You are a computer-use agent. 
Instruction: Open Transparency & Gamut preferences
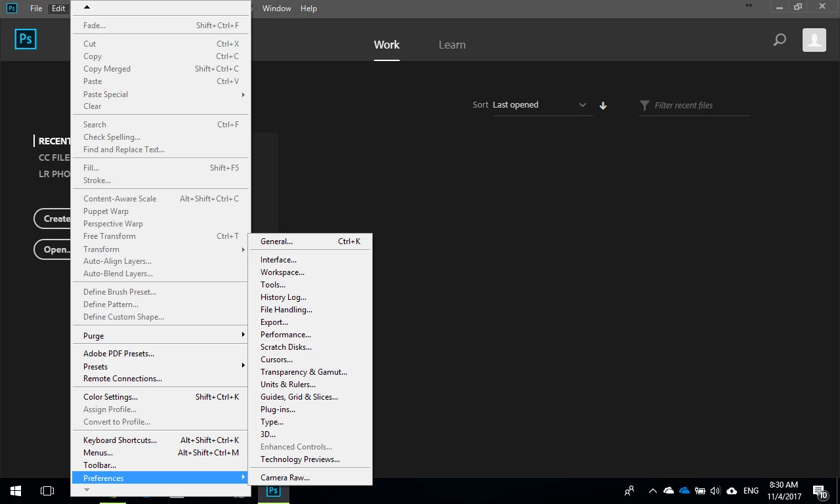tap(310, 372)
